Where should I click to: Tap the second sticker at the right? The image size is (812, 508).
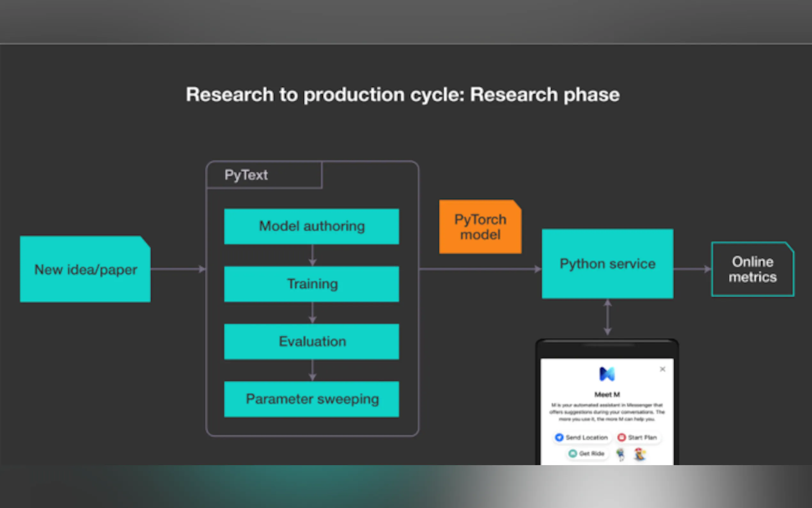(640, 455)
